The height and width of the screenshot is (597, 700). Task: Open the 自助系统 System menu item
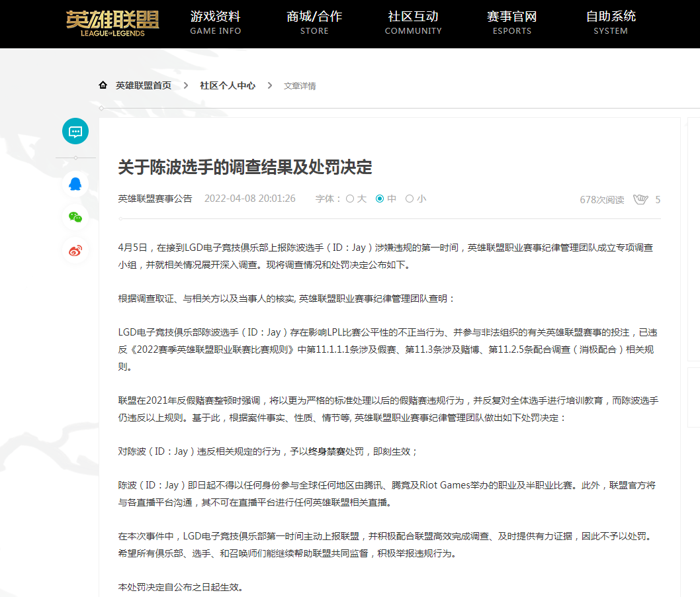[611, 23]
